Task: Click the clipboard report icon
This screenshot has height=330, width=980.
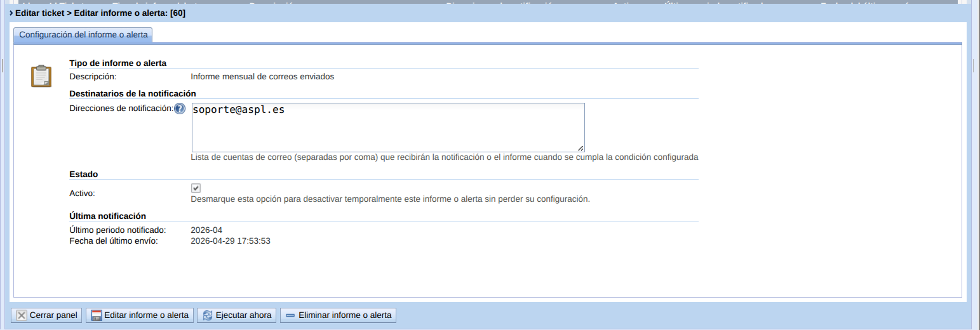Action: [x=41, y=76]
